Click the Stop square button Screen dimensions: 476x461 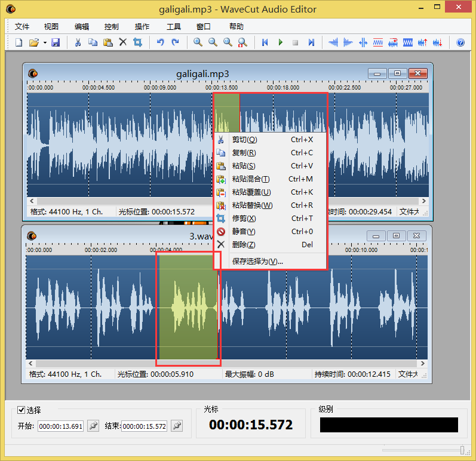[295, 42]
